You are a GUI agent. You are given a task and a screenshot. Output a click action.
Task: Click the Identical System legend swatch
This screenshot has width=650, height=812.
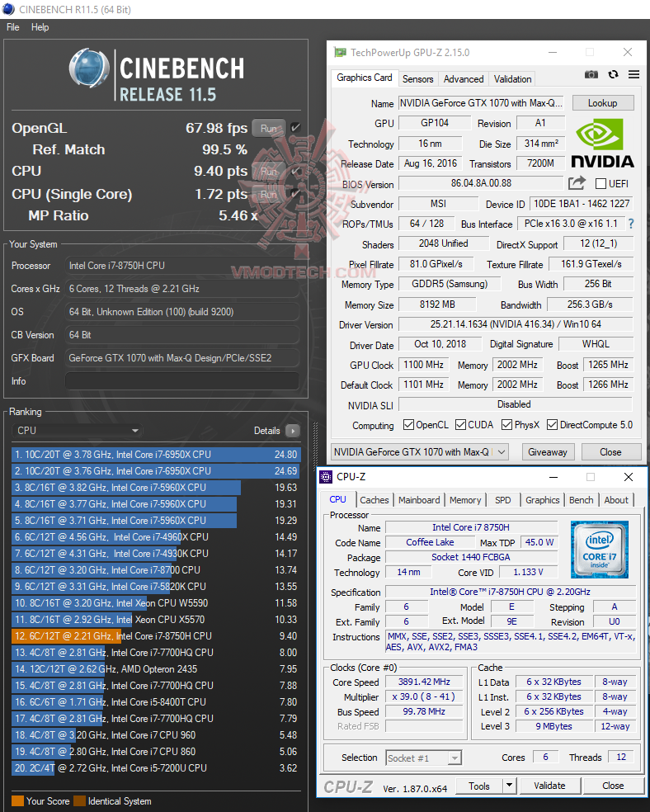80,801
